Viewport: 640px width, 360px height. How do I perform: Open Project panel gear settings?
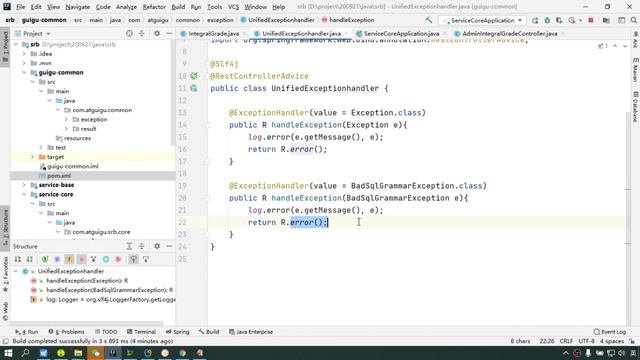[157, 33]
